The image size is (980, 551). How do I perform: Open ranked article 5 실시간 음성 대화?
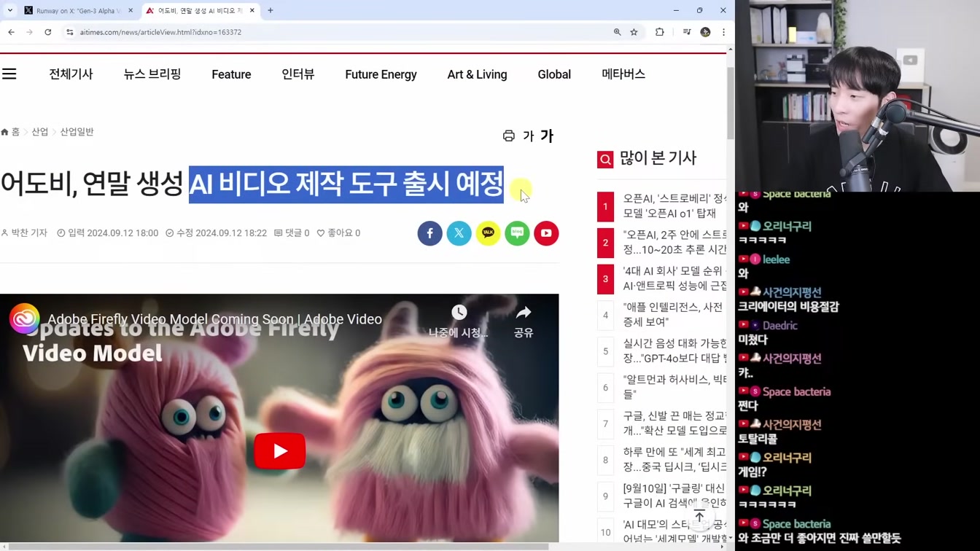(674, 351)
